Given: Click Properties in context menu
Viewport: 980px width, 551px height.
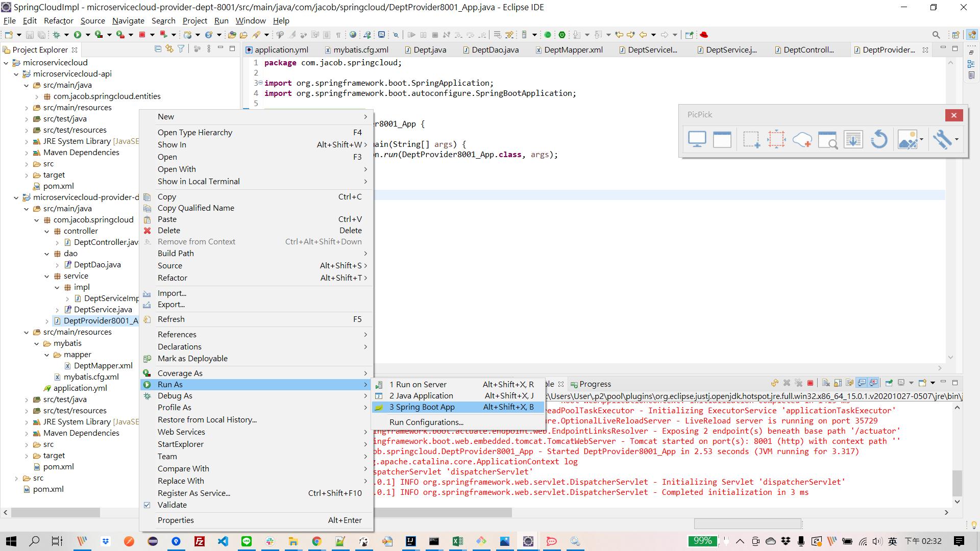Looking at the screenshot, I should [x=256, y=520].
